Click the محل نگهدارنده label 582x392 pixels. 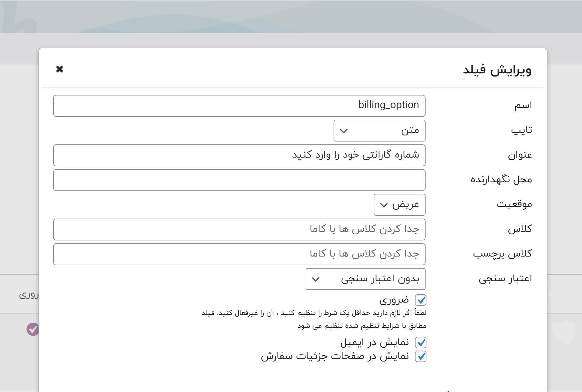pos(501,180)
